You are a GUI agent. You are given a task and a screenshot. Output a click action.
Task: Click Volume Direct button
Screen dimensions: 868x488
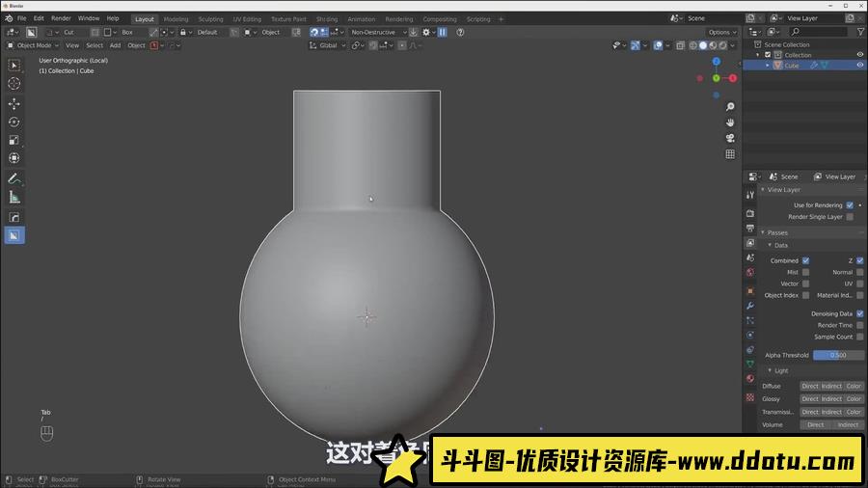pos(816,425)
